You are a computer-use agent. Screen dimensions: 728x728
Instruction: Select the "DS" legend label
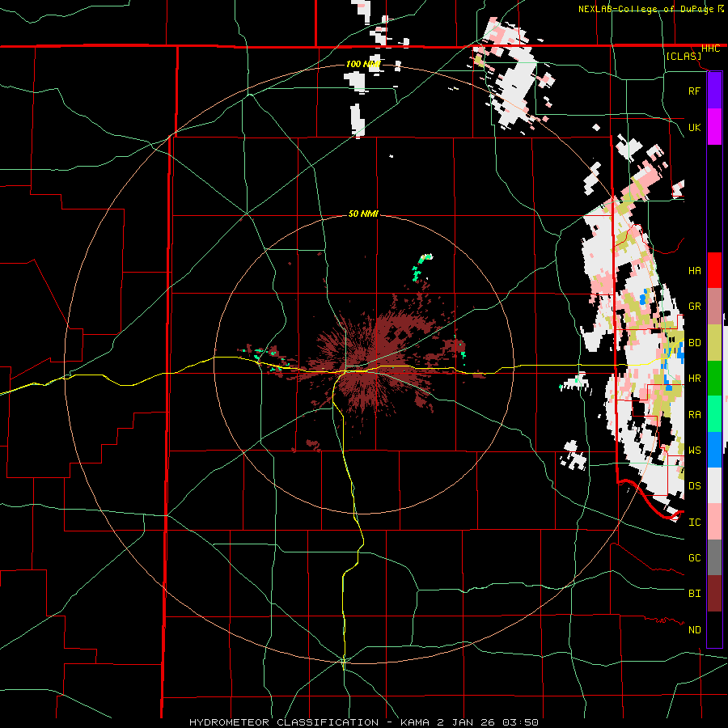click(x=694, y=486)
